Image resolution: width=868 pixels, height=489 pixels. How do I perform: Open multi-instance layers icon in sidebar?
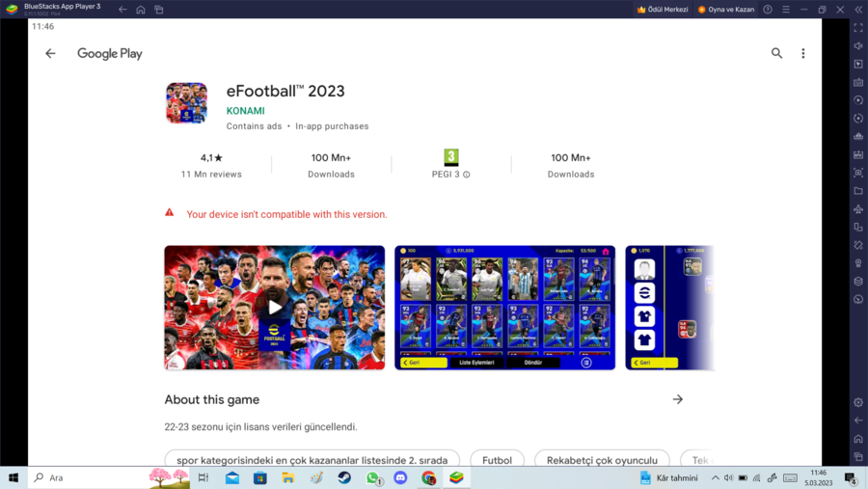coord(858,282)
